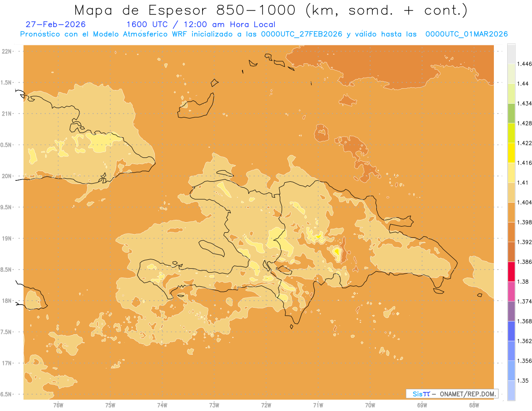Click the legend value 1.356
This screenshot has width=532, height=411.
tap(525, 360)
